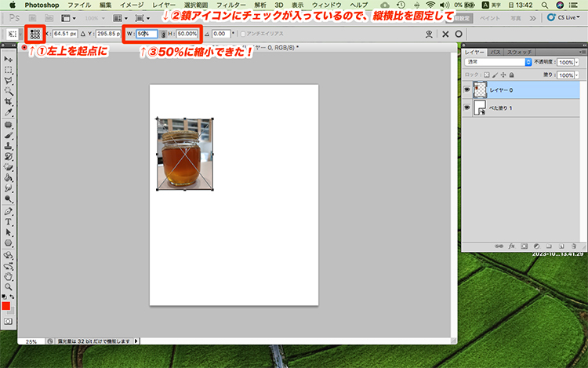
Task: Click the background color swatch
Action: [12, 311]
